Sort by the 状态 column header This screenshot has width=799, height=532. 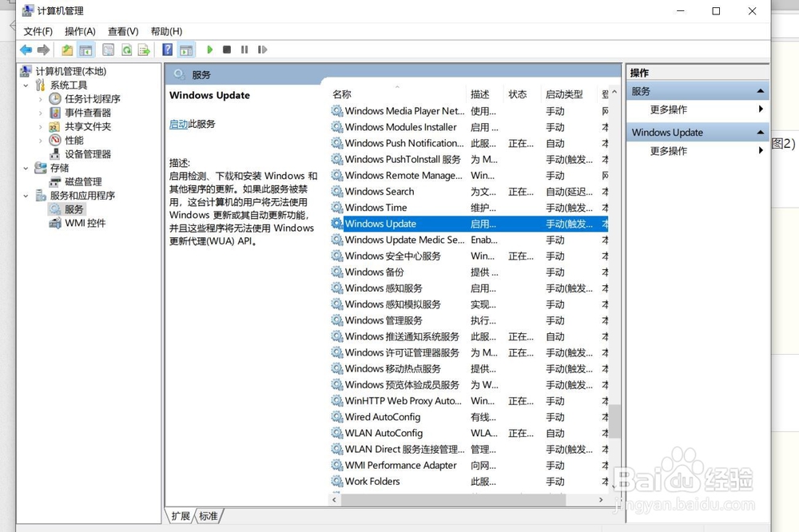click(523, 94)
